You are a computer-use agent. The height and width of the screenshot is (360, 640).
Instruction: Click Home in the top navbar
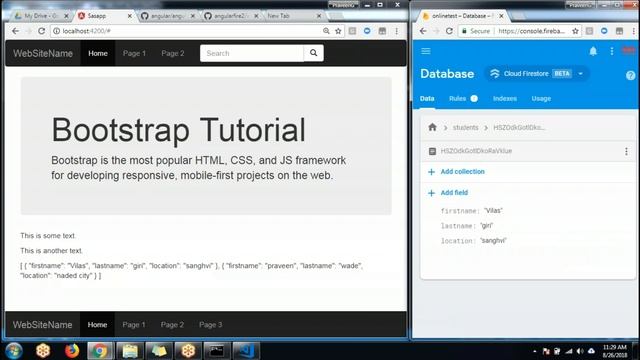[98, 53]
